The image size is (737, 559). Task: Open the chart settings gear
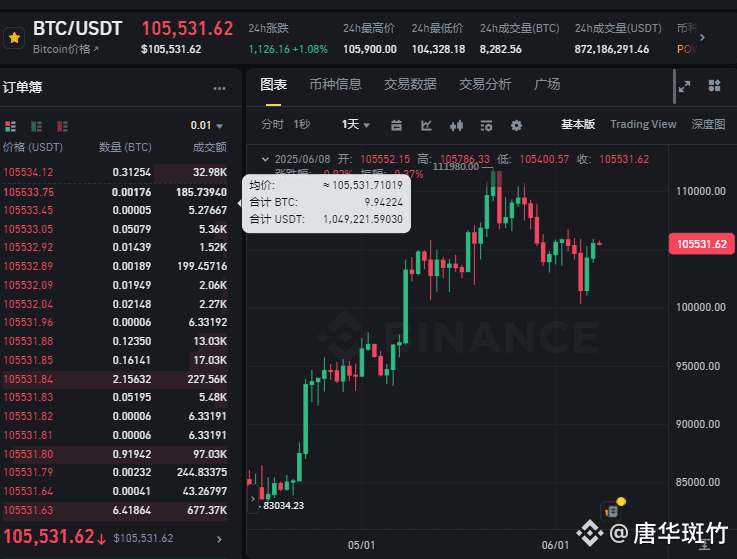click(x=517, y=126)
